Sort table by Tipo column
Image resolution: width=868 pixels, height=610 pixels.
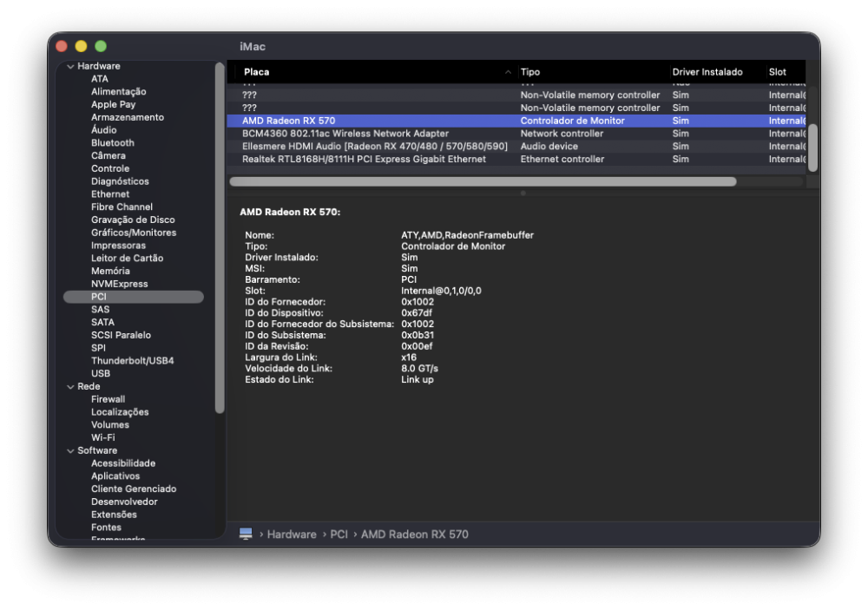coord(529,72)
